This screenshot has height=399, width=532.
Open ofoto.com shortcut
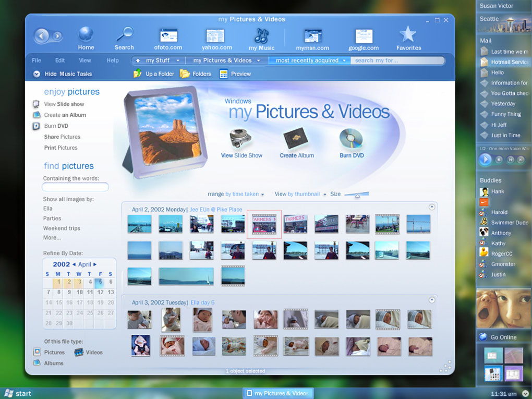click(x=168, y=39)
